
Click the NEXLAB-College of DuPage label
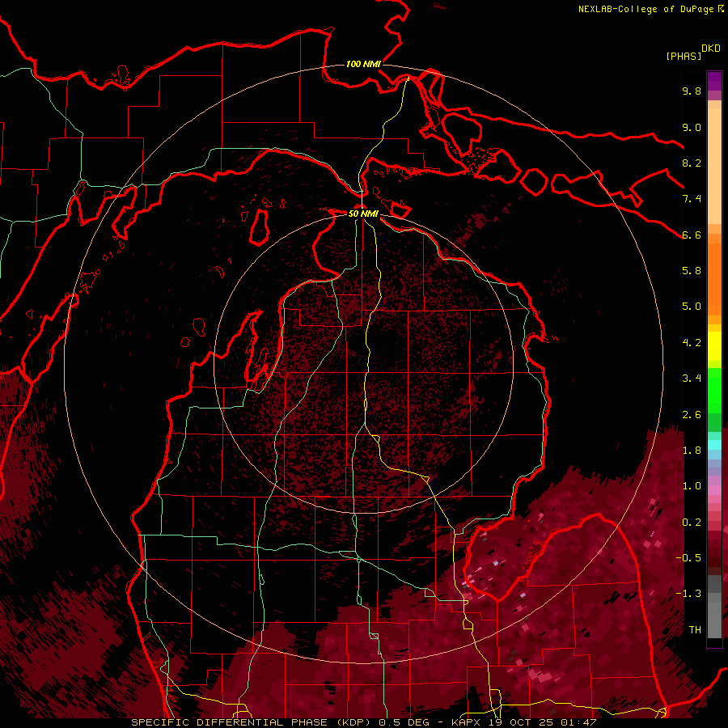click(x=646, y=9)
